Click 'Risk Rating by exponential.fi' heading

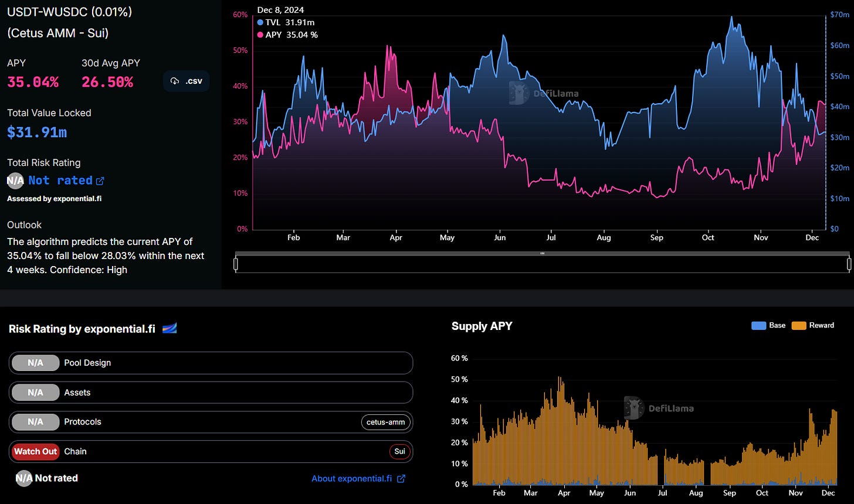pyautogui.click(x=82, y=329)
